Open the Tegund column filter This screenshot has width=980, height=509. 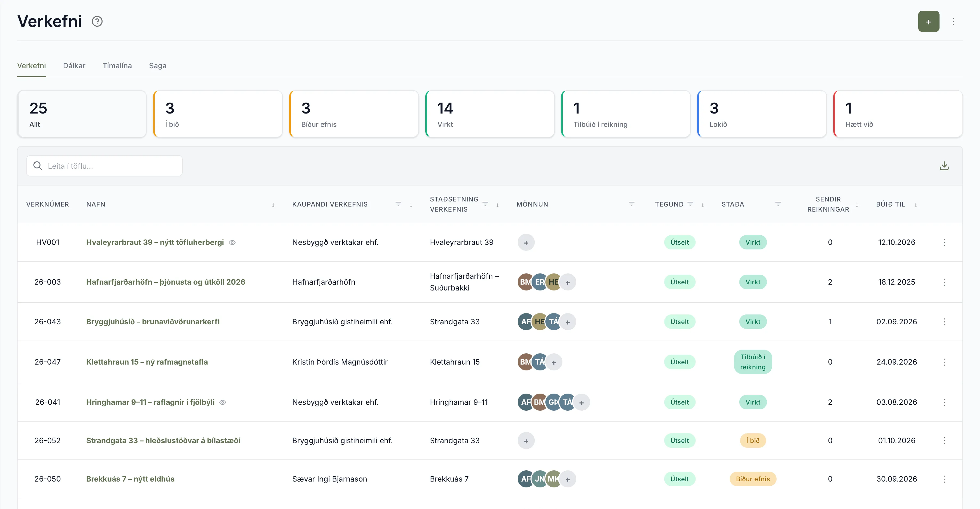pos(690,204)
